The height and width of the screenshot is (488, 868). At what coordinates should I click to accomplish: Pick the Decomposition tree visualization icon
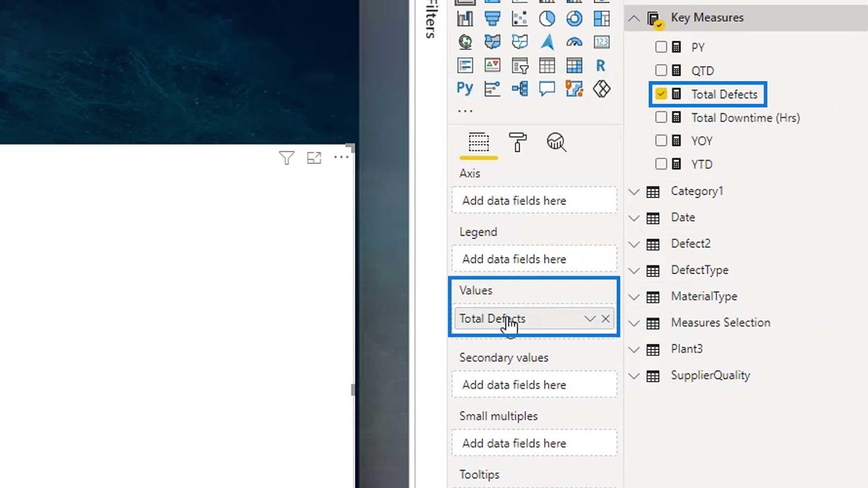(x=519, y=88)
